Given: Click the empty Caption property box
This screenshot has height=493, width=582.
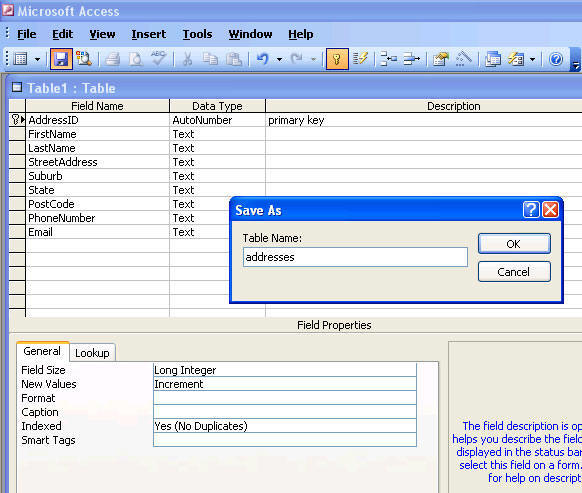Looking at the screenshot, I should (285, 412).
